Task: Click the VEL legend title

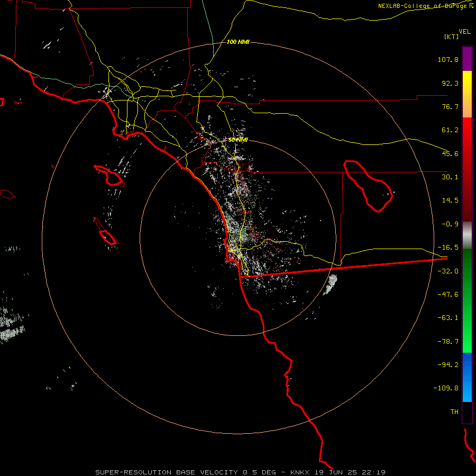Action: (464, 31)
